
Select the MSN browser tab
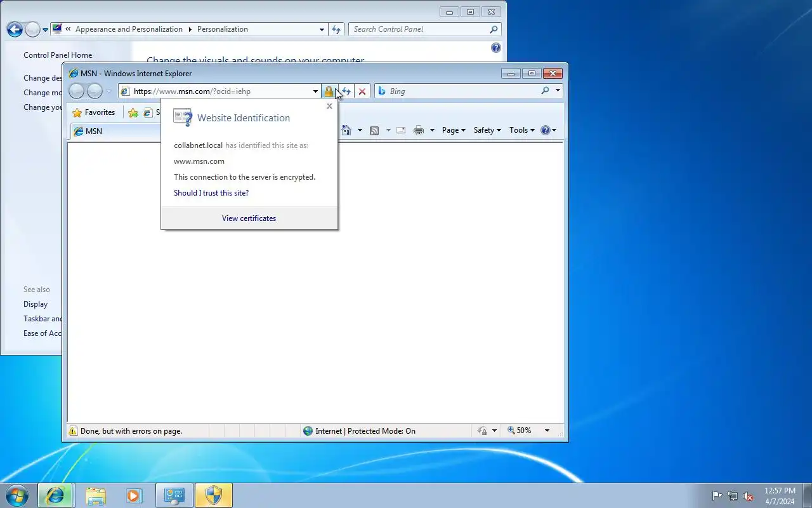(x=114, y=131)
